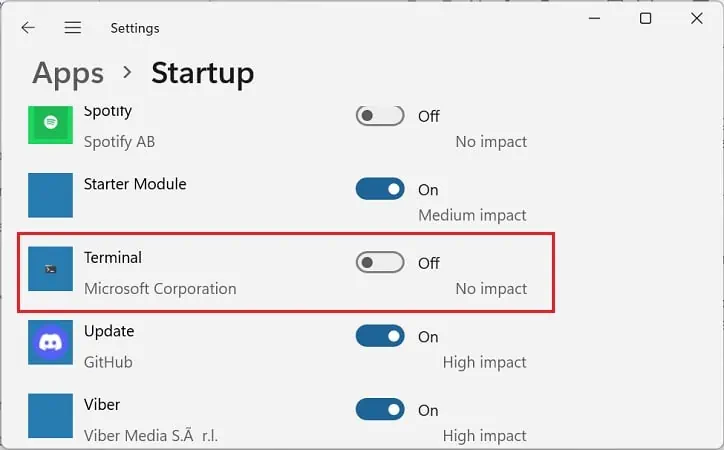Image resolution: width=724 pixels, height=450 pixels.
Task: Turn on Terminal startup toggle
Action: pyautogui.click(x=380, y=263)
